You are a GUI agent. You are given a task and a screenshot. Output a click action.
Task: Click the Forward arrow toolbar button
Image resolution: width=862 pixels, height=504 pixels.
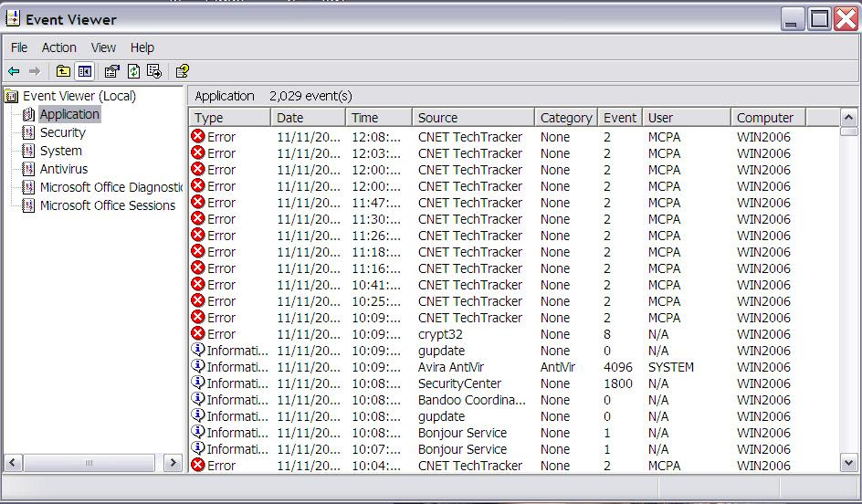(35, 71)
